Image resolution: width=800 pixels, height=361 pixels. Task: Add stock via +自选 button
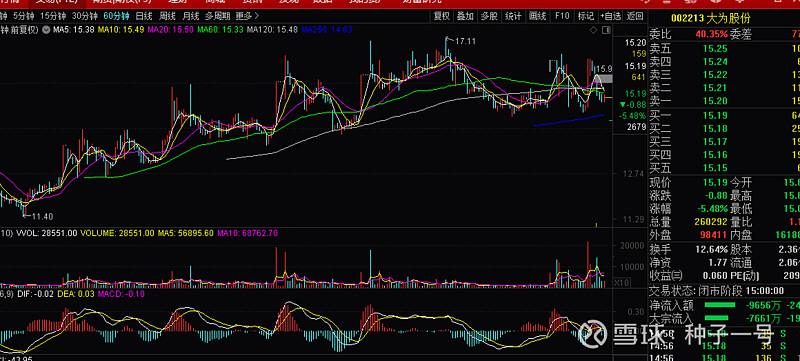point(610,16)
